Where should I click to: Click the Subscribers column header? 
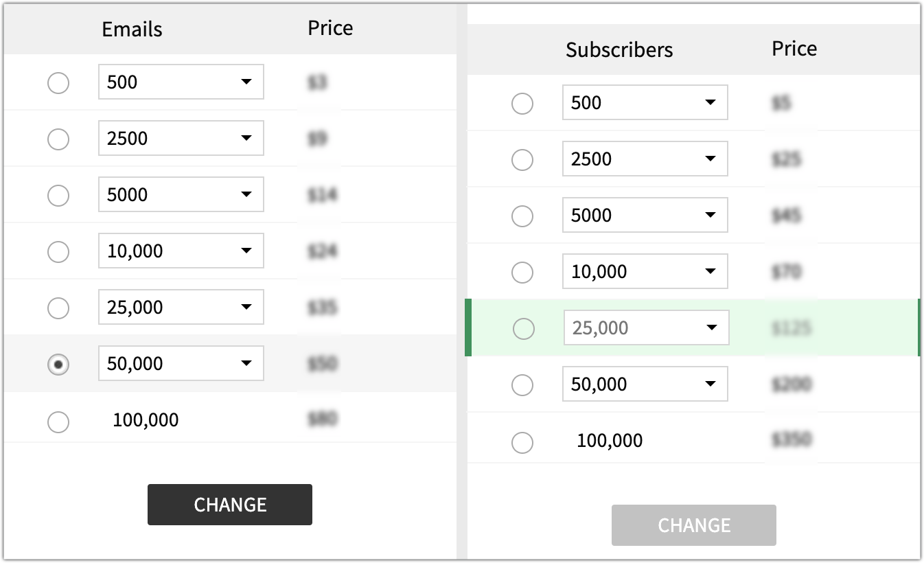pos(619,50)
